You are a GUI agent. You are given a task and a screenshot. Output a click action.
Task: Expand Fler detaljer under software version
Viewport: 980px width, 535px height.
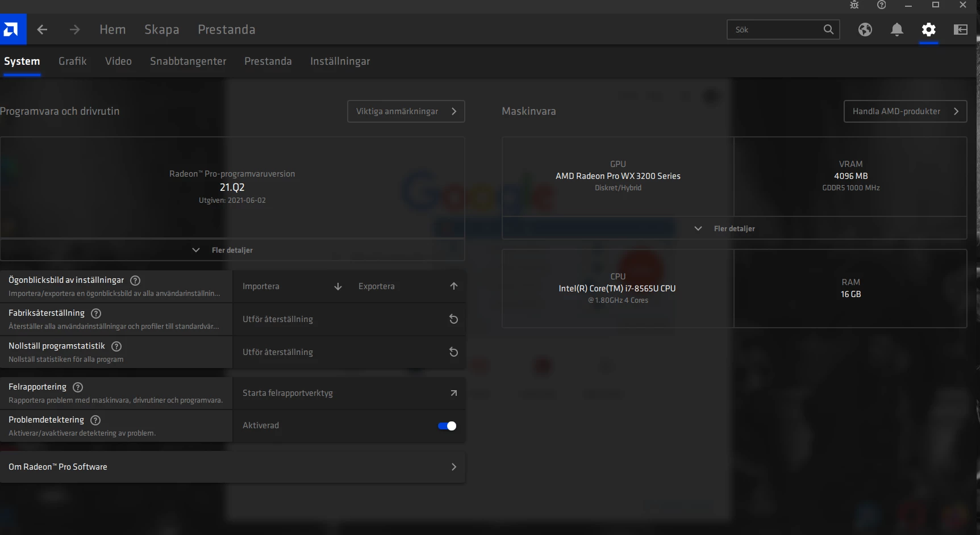pyautogui.click(x=232, y=250)
